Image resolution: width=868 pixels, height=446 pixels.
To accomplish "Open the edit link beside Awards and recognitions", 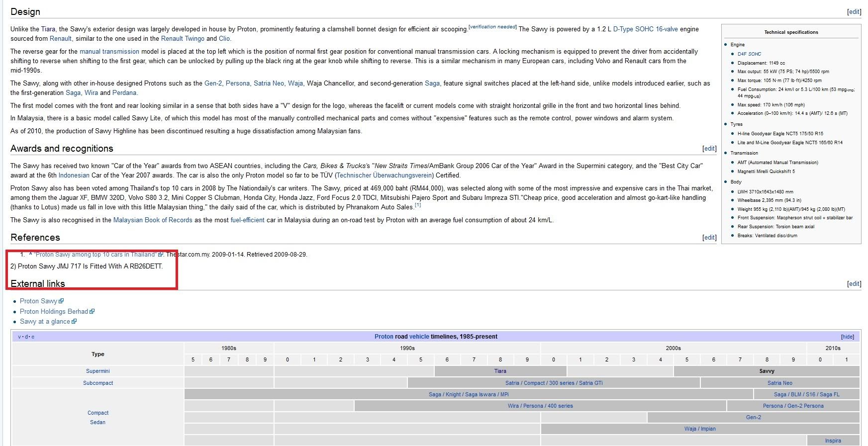I will (709, 149).
